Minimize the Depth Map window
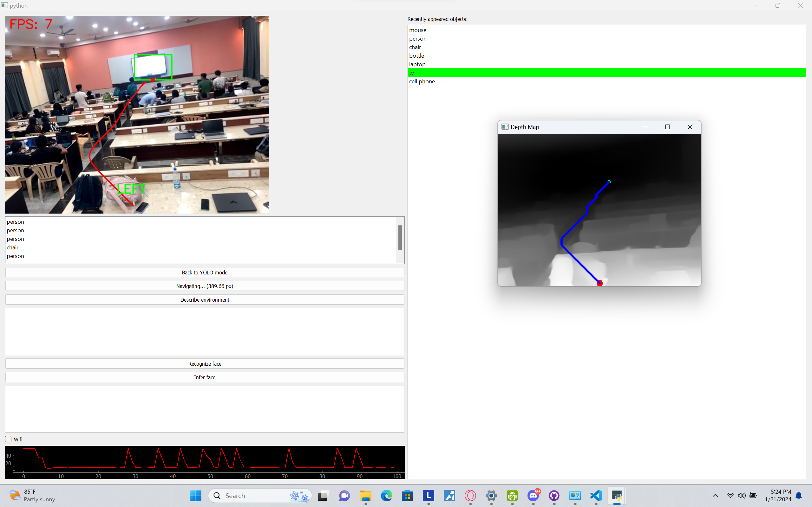812x507 pixels. pos(645,127)
